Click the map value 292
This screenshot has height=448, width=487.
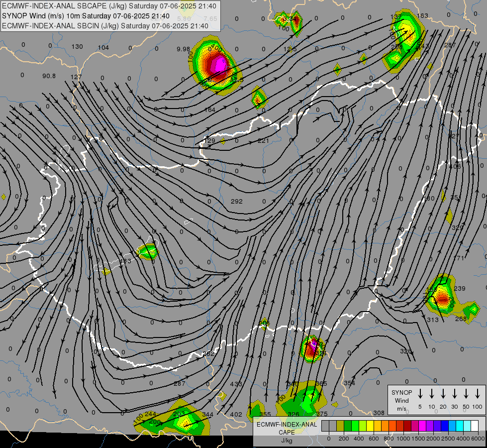pos(236,201)
